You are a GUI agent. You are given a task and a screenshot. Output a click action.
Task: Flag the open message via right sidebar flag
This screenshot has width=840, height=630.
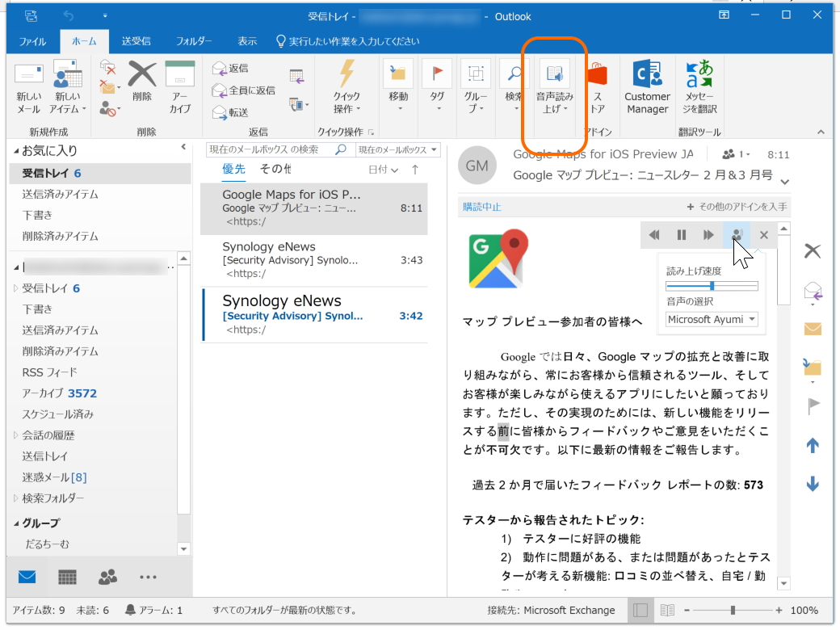[813, 406]
